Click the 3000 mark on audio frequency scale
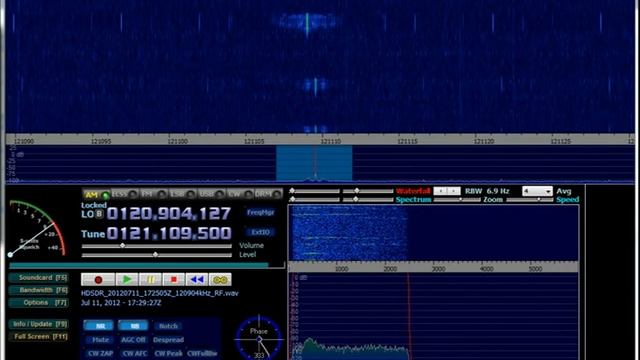The height and width of the screenshot is (360, 640). click(438, 269)
